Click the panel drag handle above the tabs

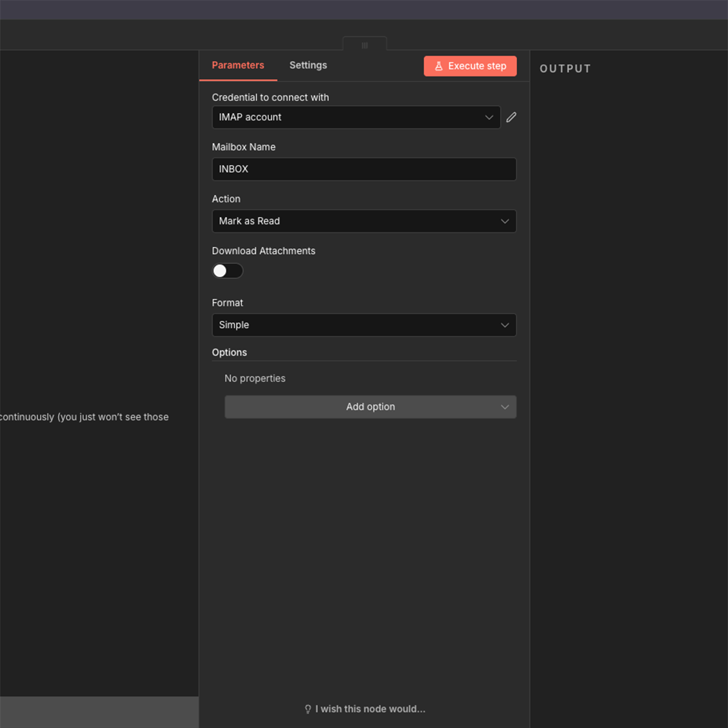pos(364,45)
